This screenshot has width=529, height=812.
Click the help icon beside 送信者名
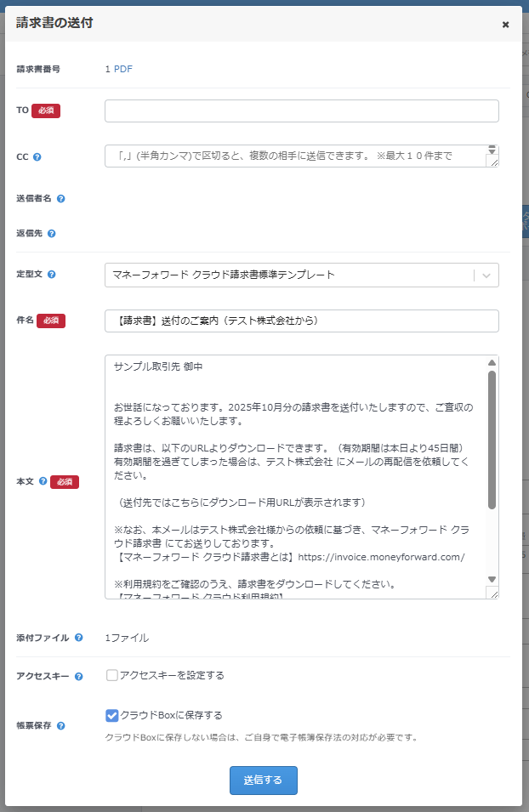coord(60,199)
